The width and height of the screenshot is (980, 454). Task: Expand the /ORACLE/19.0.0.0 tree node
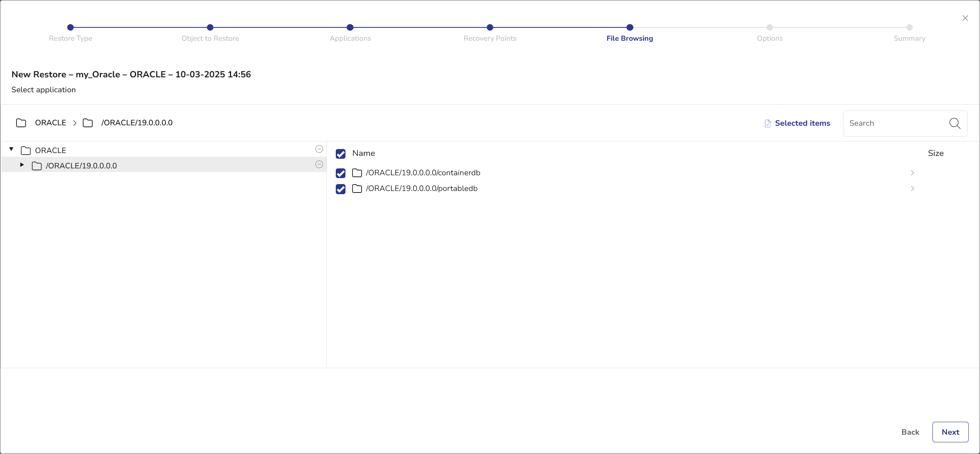22,165
